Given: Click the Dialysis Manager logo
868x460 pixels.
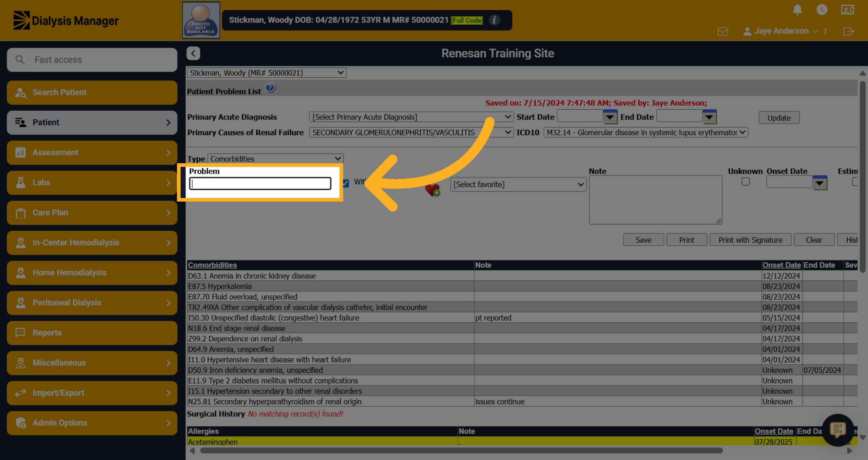Looking at the screenshot, I should (66, 21).
